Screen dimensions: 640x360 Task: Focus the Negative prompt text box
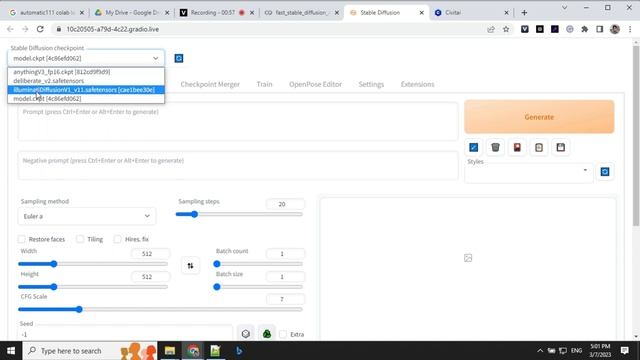[x=238, y=165]
